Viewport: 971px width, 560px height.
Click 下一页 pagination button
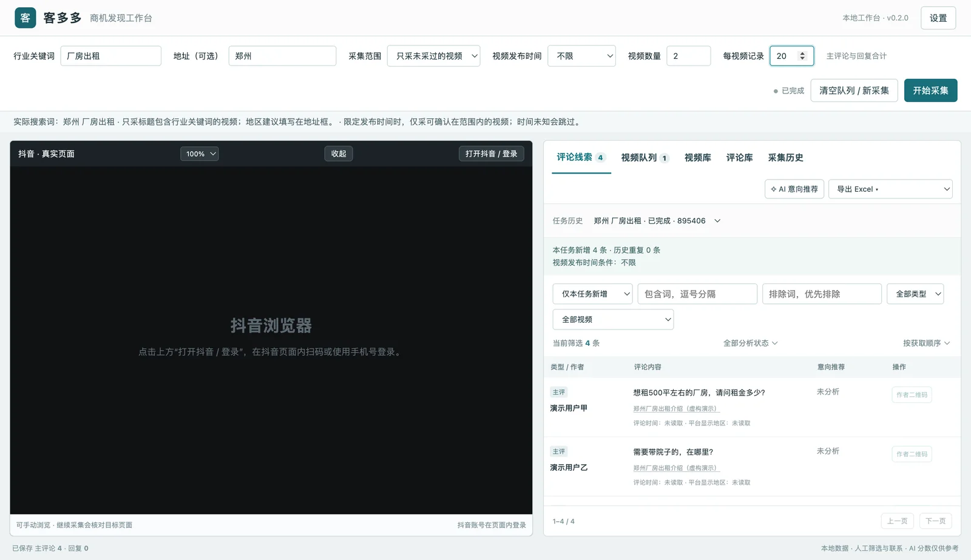(x=936, y=521)
